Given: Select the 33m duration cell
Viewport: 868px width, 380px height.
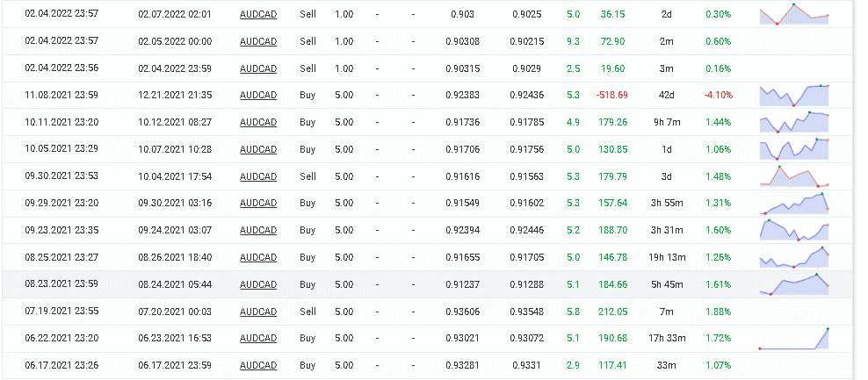Looking at the screenshot, I should [x=667, y=365].
